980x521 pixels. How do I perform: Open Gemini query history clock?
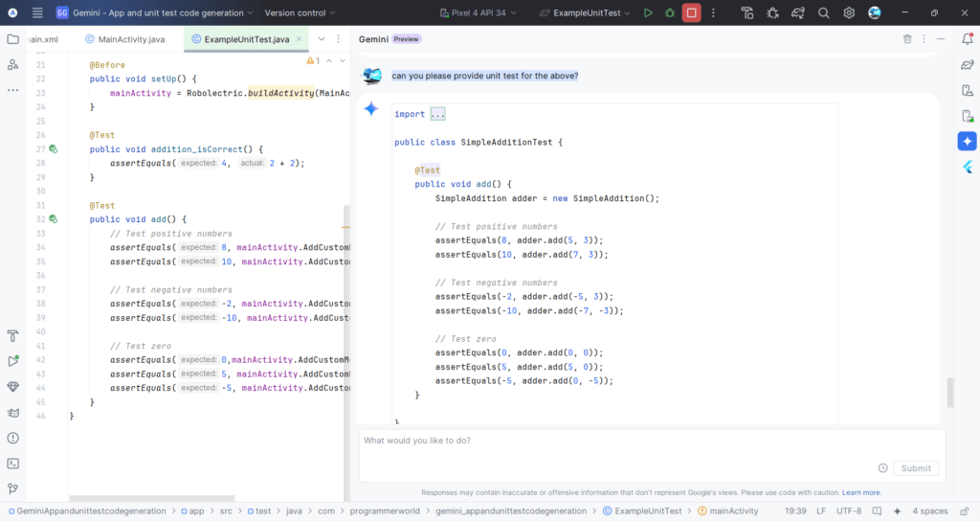pos(882,467)
